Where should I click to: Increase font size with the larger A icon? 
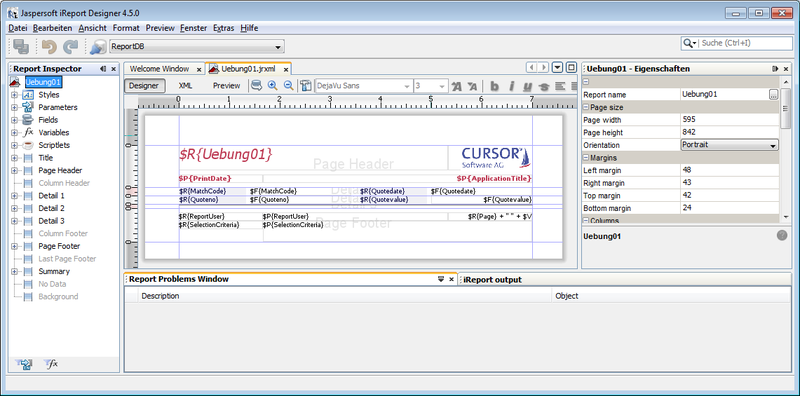456,86
